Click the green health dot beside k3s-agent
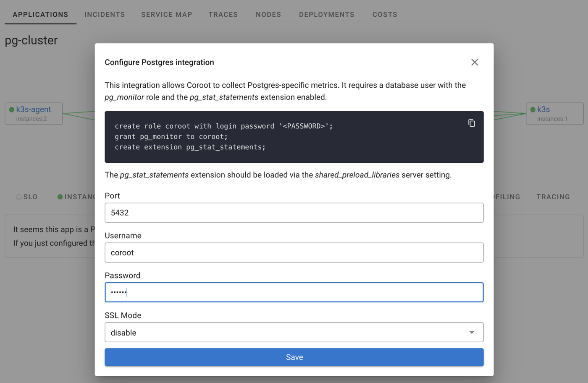 pyautogui.click(x=10, y=109)
